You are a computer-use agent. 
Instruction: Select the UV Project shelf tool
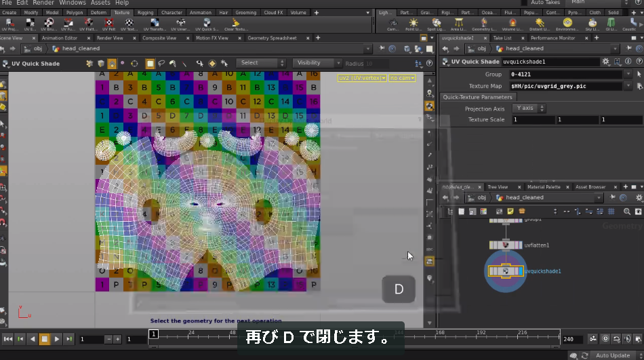pos(9,24)
